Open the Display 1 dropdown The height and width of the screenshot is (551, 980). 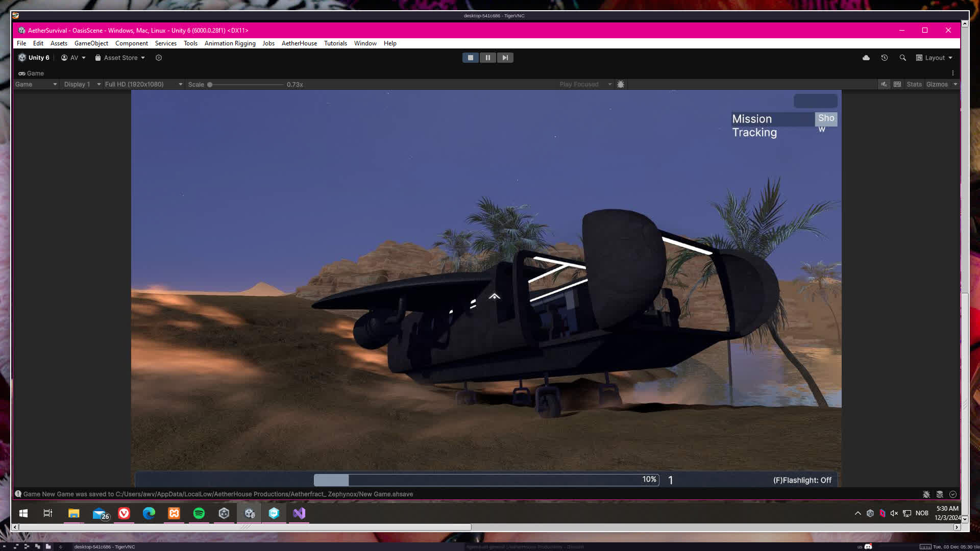82,84
